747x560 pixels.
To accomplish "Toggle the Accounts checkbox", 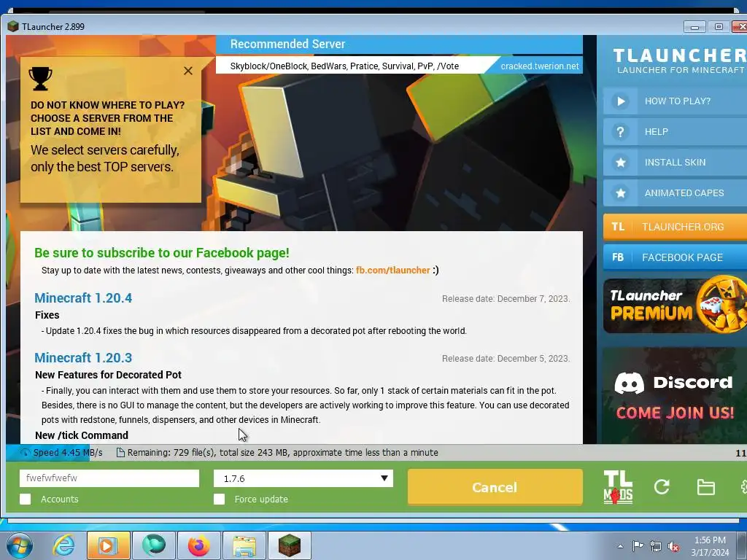I will pyautogui.click(x=26, y=499).
